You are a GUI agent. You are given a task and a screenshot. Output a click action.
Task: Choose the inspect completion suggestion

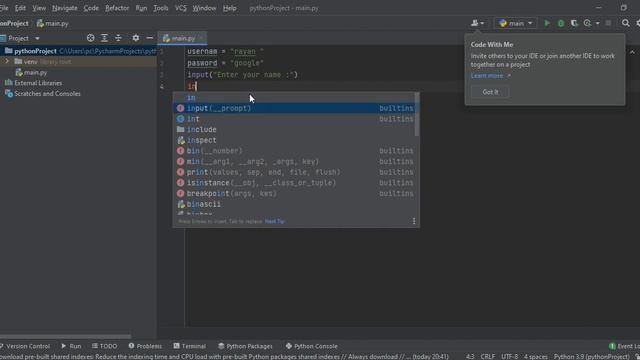295,140
